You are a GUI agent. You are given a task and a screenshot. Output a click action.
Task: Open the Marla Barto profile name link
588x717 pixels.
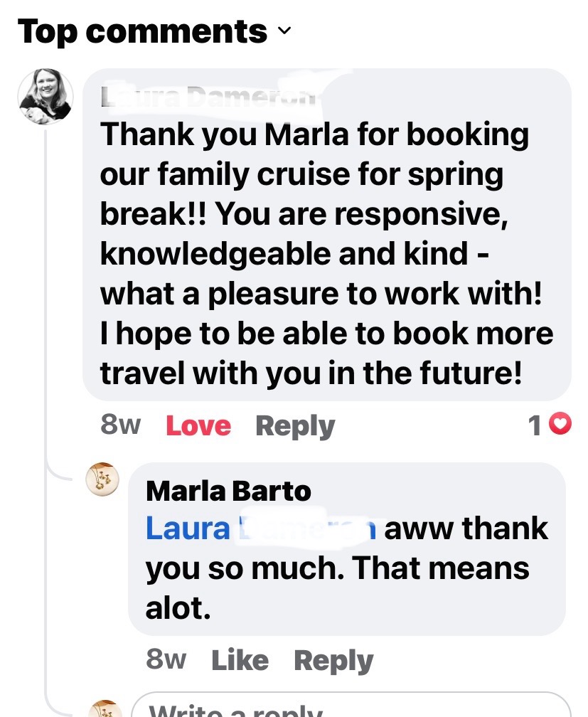click(x=228, y=491)
